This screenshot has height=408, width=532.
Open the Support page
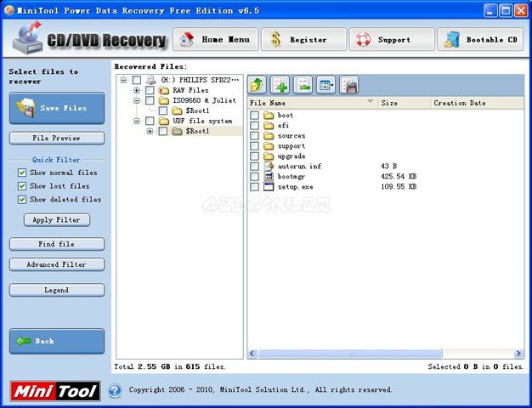pyautogui.click(x=392, y=40)
